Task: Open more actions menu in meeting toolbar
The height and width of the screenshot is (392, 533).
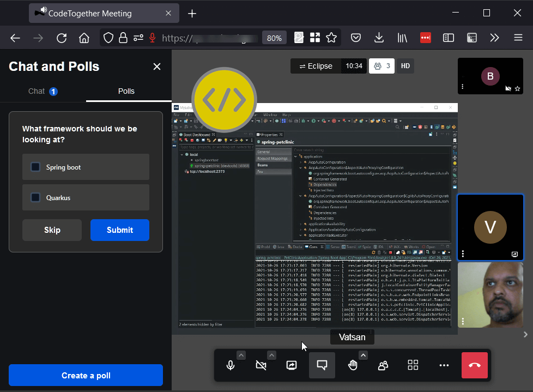Action: pyautogui.click(x=444, y=365)
